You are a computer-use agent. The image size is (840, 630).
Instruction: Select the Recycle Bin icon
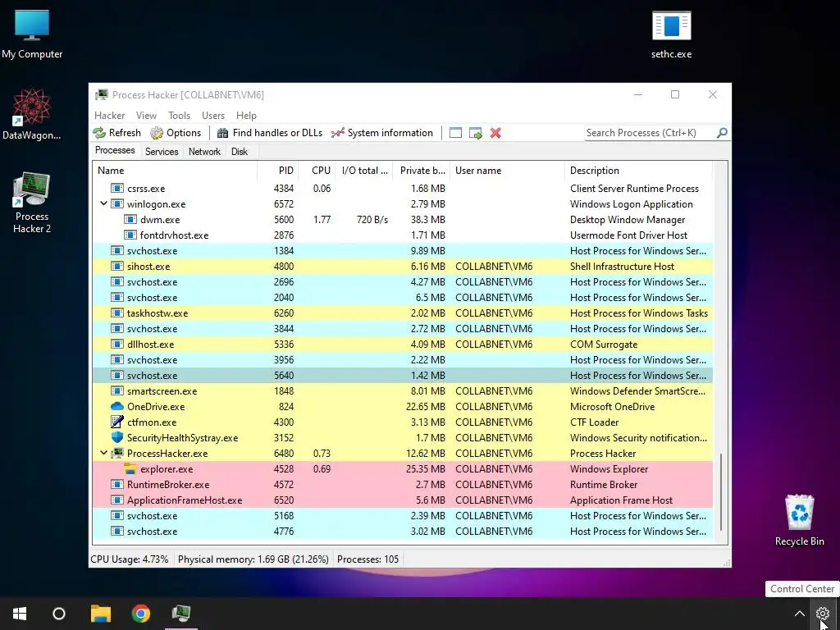pyautogui.click(x=799, y=520)
